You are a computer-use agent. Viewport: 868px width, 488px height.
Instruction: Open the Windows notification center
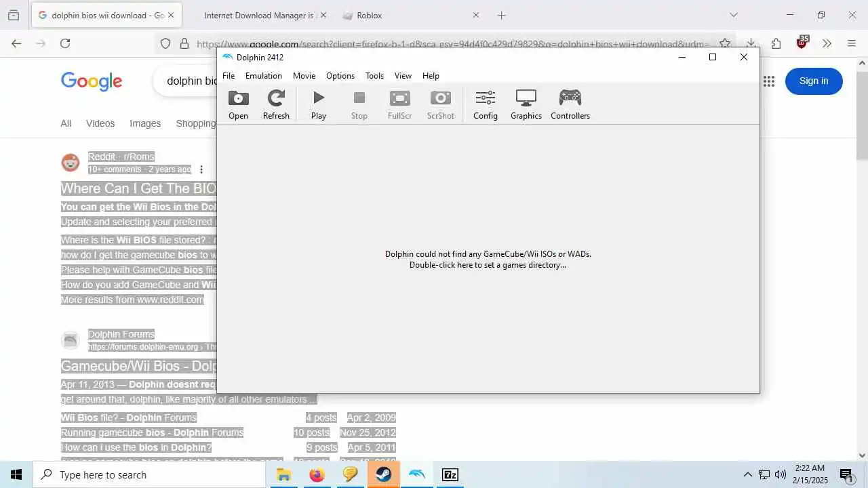(846, 474)
